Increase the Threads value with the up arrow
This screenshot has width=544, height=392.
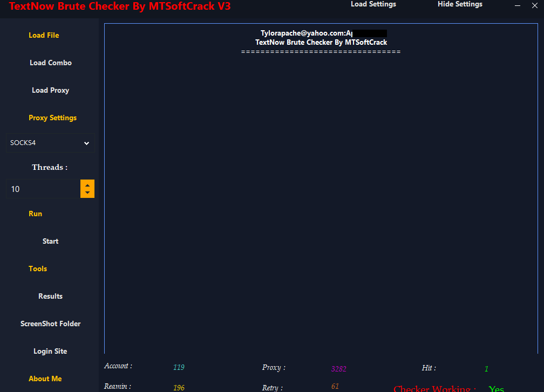tap(87, 185)
